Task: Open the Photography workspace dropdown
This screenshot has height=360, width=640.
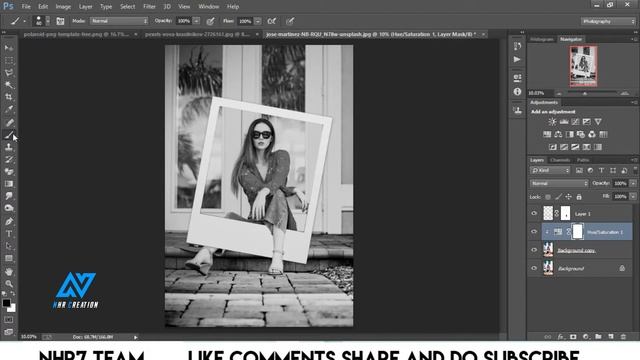Action: tap(608, 21)
